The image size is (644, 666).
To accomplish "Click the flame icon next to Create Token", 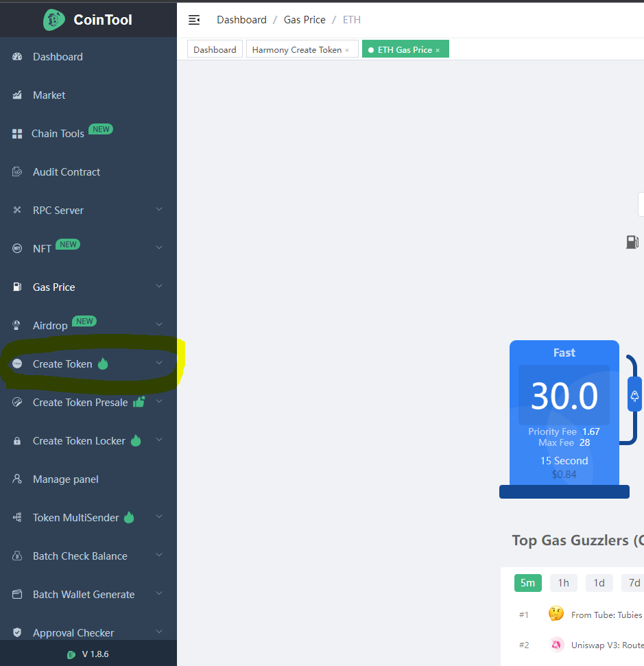I will coord(103,364).
